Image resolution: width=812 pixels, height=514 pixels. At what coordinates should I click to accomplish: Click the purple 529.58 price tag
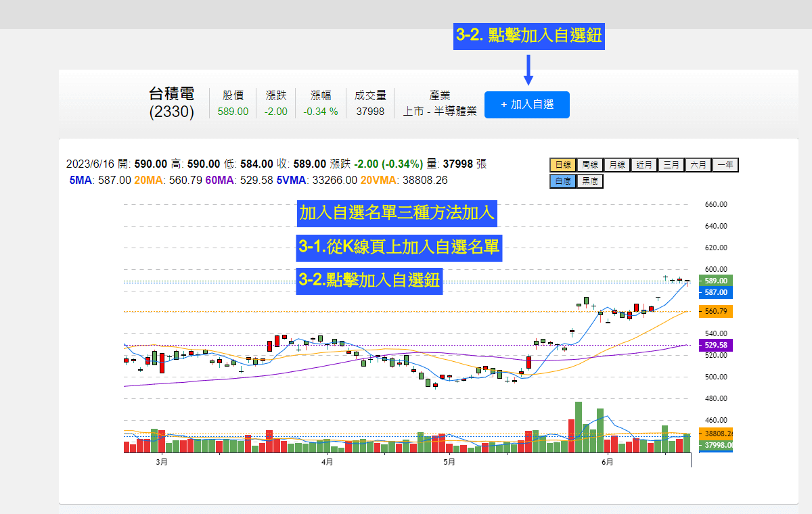716,345
